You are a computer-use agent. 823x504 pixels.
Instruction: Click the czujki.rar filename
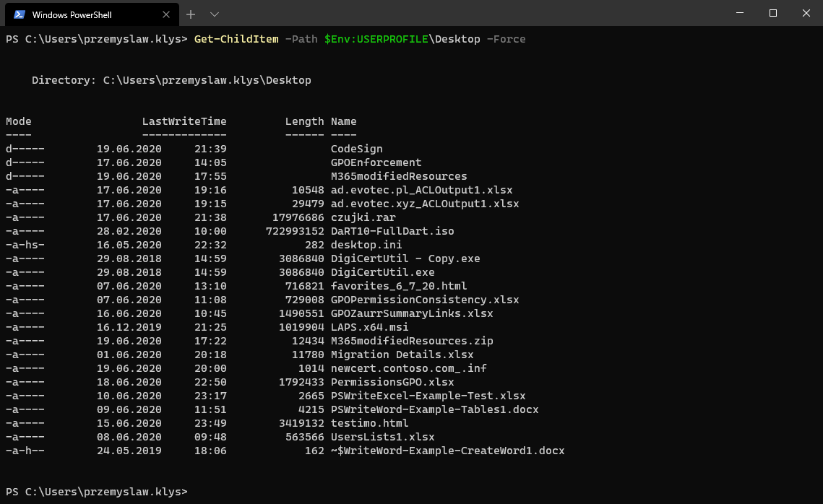(x=363, y=217)
